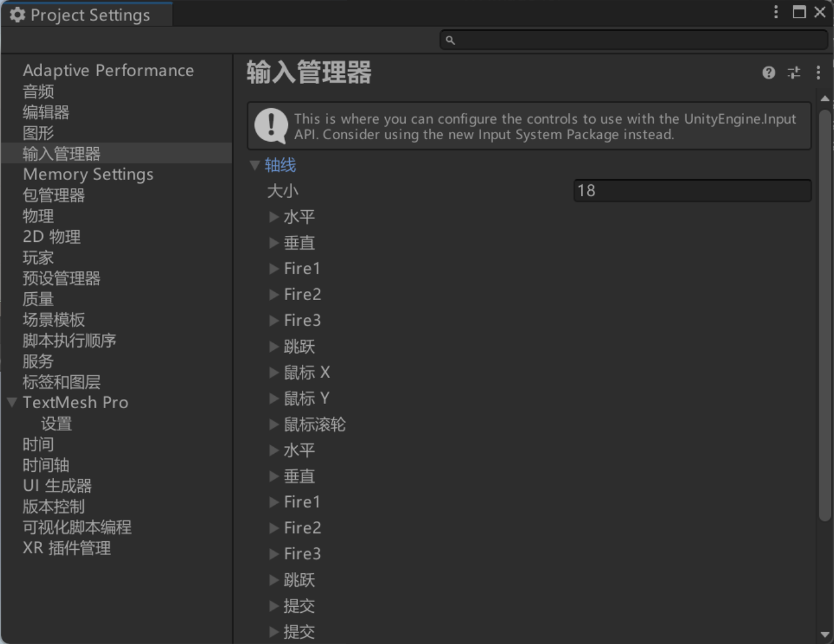
Task: Open the 场景模板 settings category
Action: click(x=54, y=320)
